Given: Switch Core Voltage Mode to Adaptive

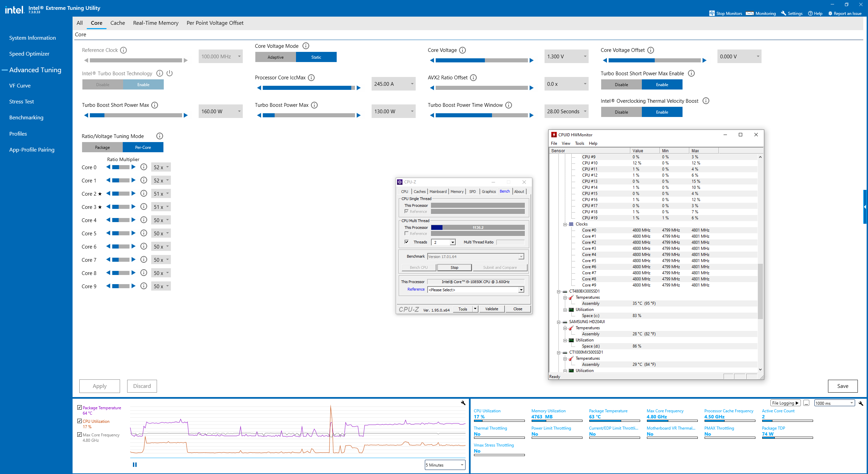Looking at the screenshot, I should pos(275,57).
